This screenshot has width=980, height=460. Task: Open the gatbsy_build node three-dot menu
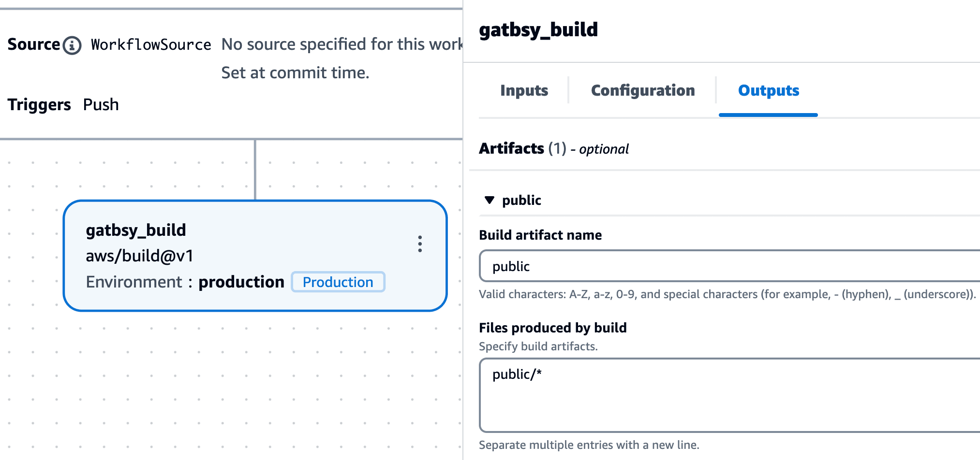coord(419,244)
